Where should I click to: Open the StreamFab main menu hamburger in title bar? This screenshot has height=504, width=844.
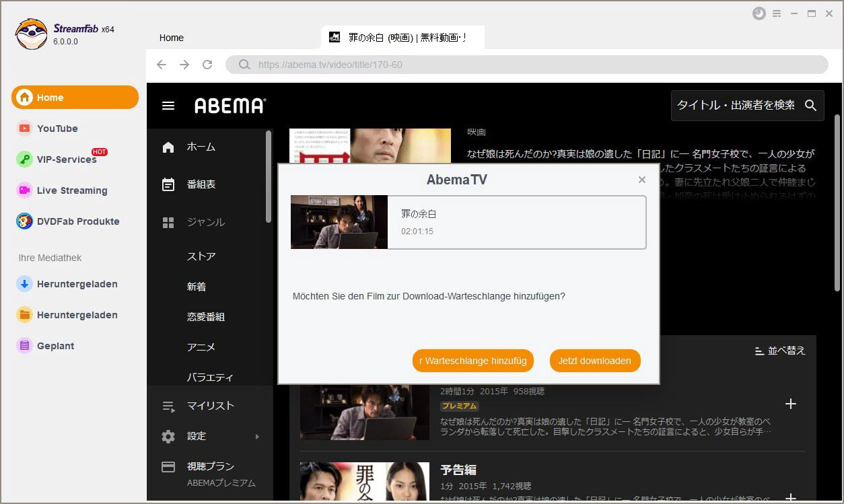tap(777, 13)
